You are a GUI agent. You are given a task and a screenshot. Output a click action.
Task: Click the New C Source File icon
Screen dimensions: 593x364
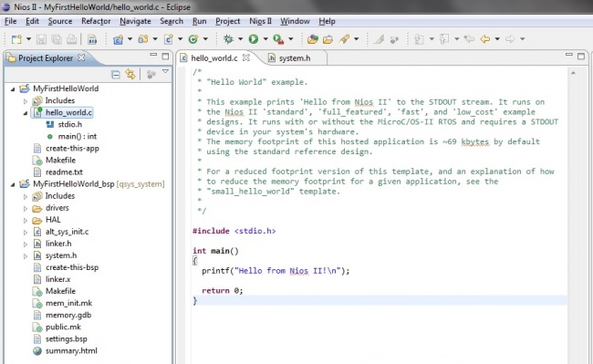point(168,39)
